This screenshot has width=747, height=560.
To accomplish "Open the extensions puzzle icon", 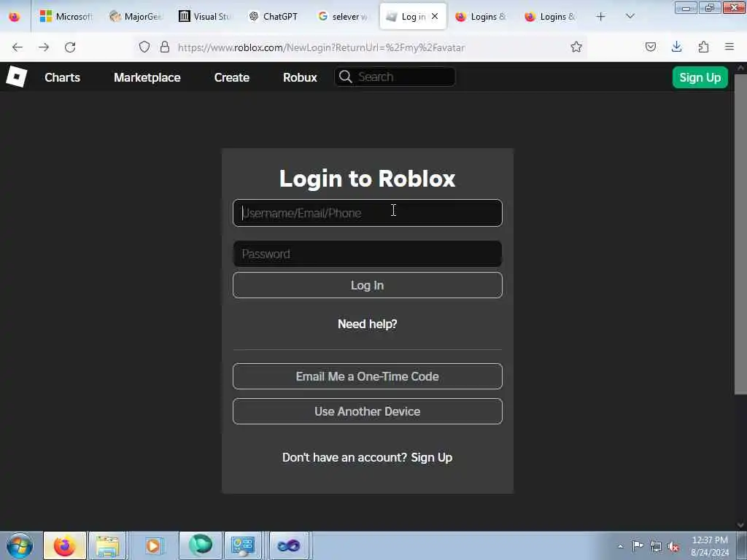I will [x=704, y=47].
